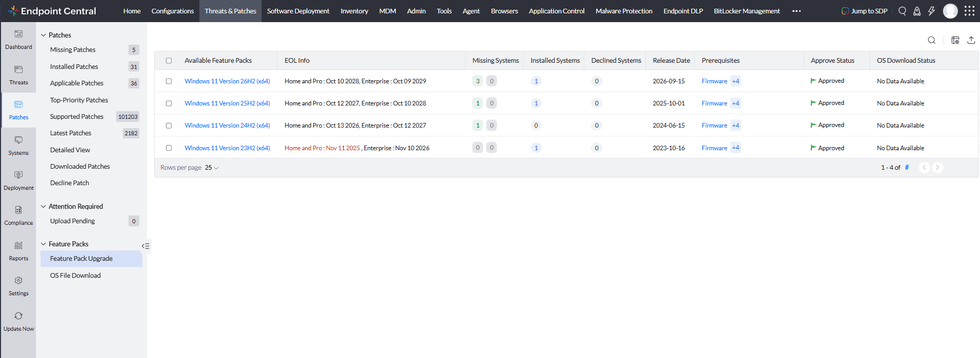
Task: Check the Windows 11 Version 24H2 row
Action: point(169,126)
